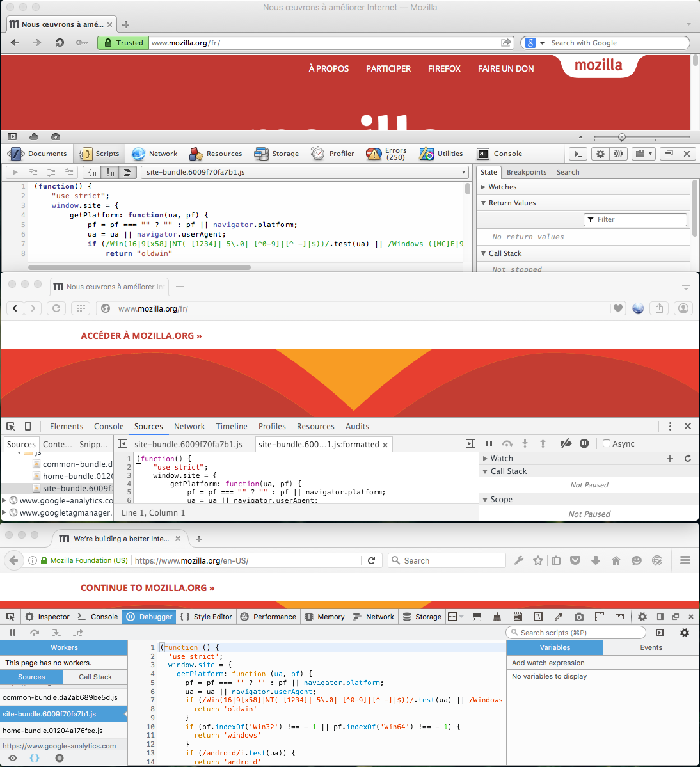Click the Google search engine dropdown arrow
Image resolution: width=700 pixels, height=767 pixels.
click(x=542, y=43)
